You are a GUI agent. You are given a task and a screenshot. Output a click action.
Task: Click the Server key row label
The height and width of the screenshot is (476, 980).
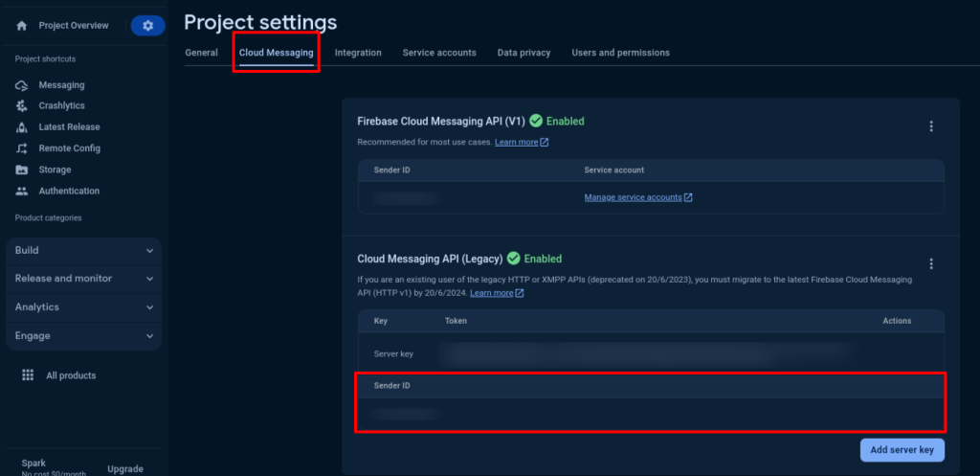click(393, 353)
